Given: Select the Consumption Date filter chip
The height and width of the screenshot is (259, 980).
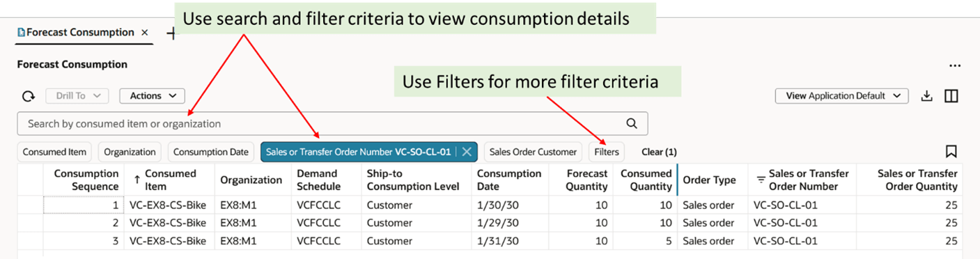Looking at the screenshot, I should click(211, 152).
